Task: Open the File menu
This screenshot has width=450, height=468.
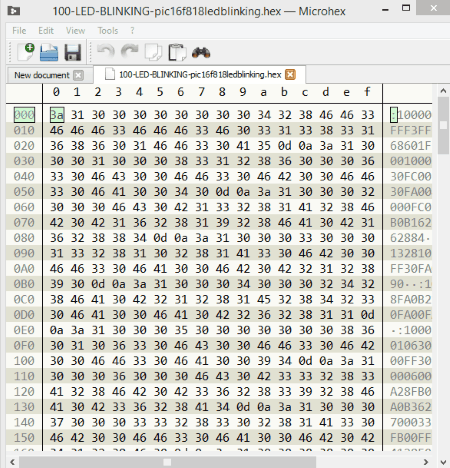Action: point(19,31)
